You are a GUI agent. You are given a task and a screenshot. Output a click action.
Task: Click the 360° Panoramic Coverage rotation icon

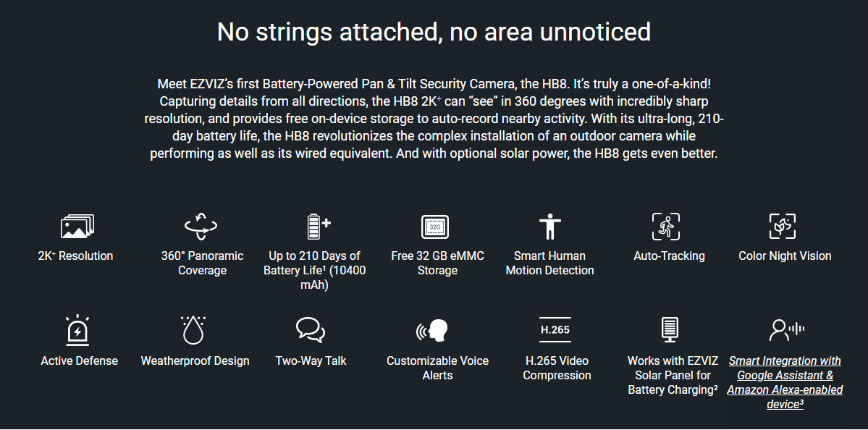pos(201,227)
